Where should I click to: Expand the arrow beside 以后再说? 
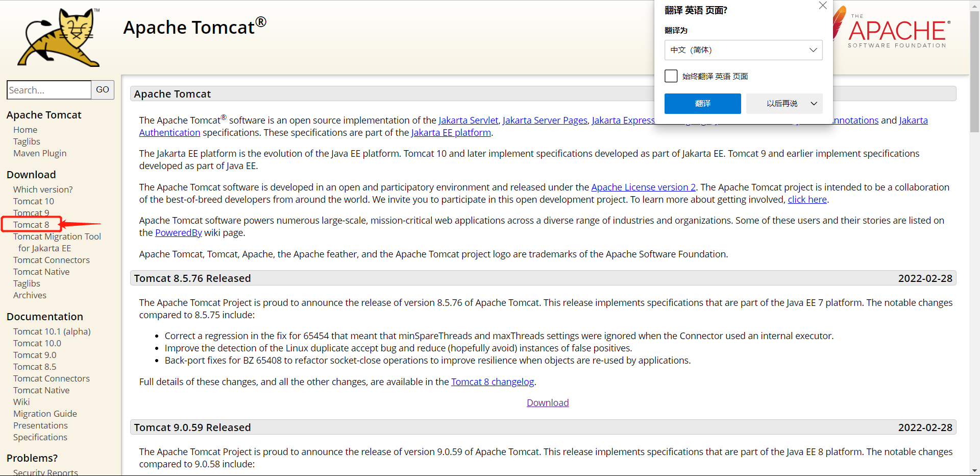[814, 104]
